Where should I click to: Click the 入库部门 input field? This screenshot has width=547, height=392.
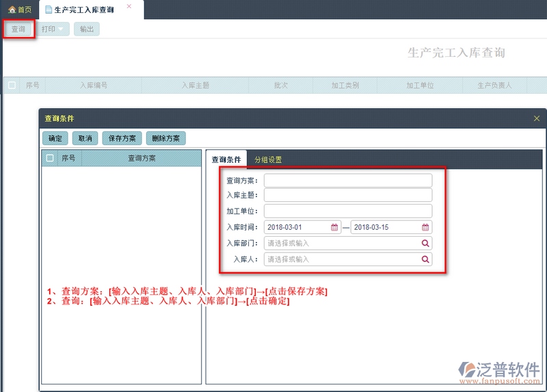348,244
